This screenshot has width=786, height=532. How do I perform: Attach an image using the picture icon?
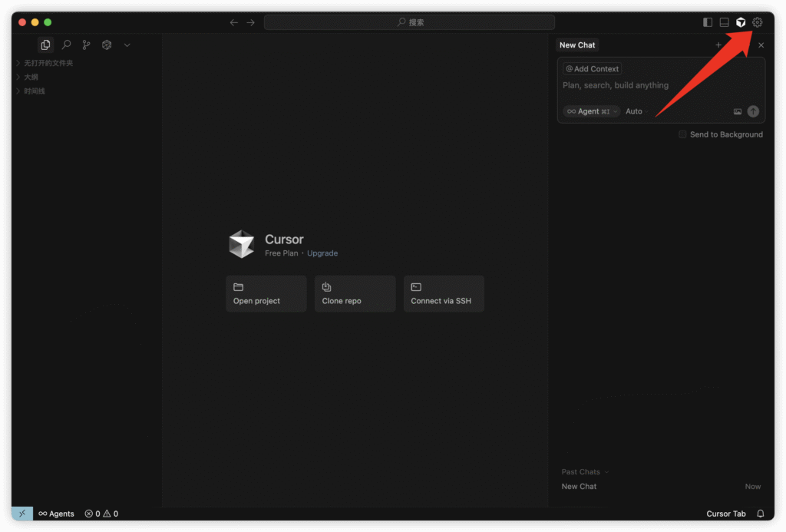pos(738,111)
